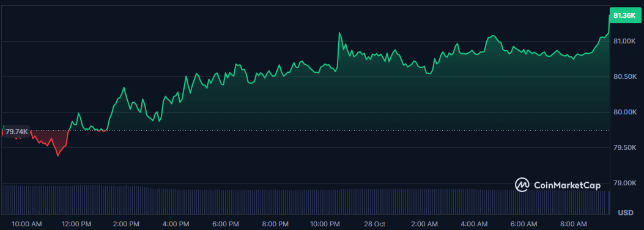The image size is (644, 230).
Task: Click the 80.00K y-axis label
Action: (x=625, y=112)
